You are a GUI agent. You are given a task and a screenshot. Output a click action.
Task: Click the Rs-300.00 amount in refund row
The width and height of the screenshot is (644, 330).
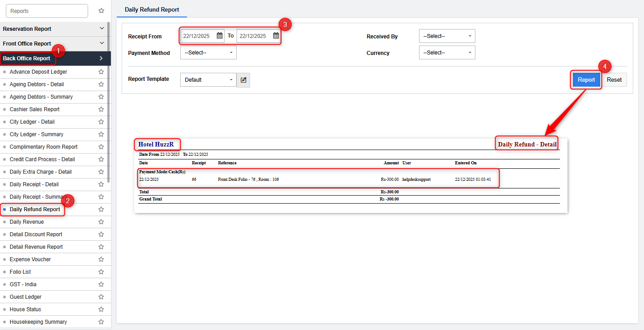tap(390, 180)
